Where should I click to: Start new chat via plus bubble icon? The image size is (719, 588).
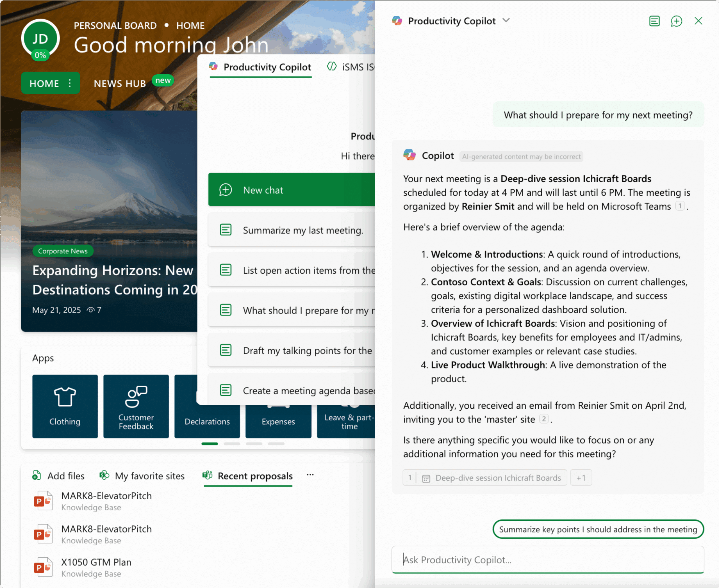click(x=676, y=21)
